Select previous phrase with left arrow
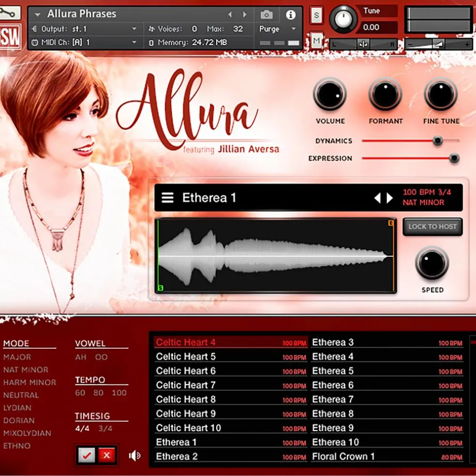476x476 pixels. click(x=377, y=198)
